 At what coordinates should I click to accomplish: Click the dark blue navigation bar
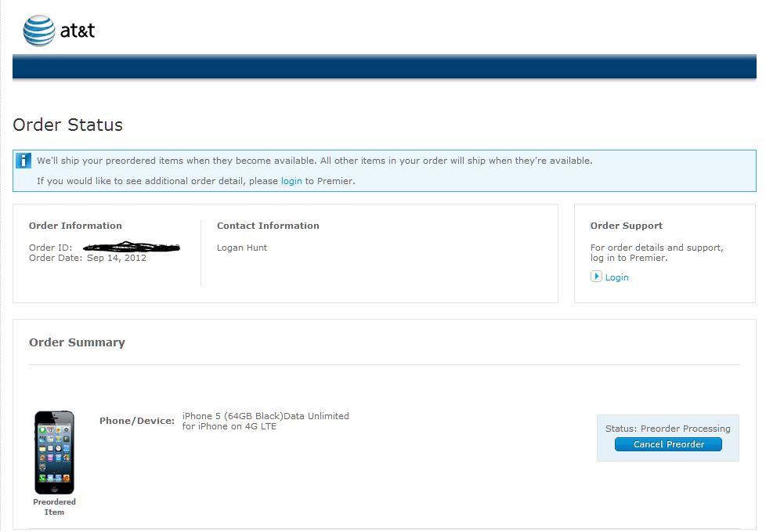click(385, 67)
